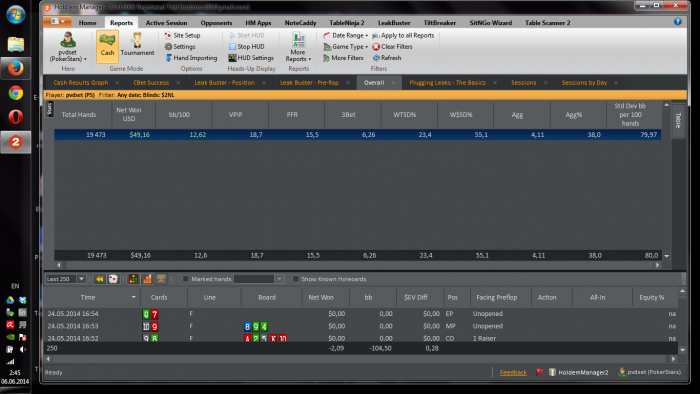Open the Windows Start button
The width and height of the screenshot is (700, 394).
point(16,14)
